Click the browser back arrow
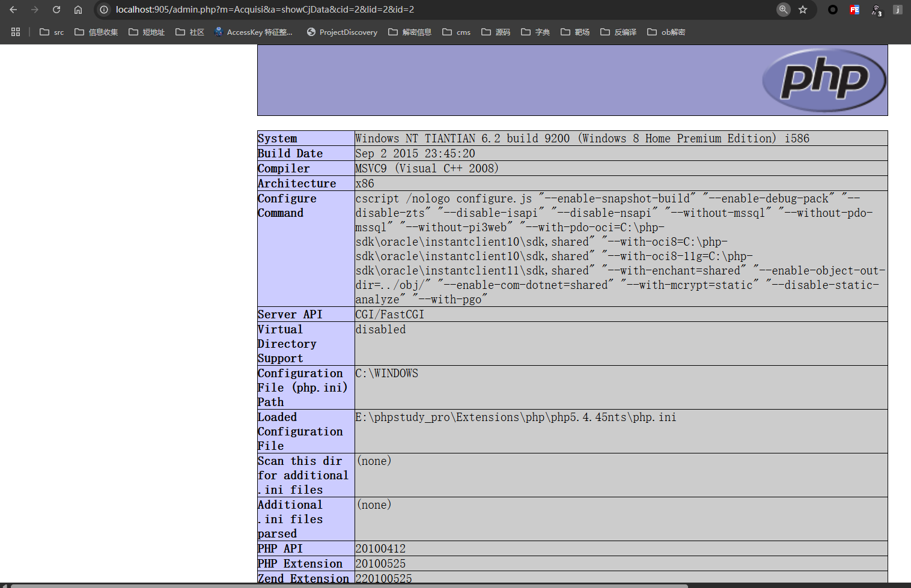 pyautogui.click(x=13, y=10)
